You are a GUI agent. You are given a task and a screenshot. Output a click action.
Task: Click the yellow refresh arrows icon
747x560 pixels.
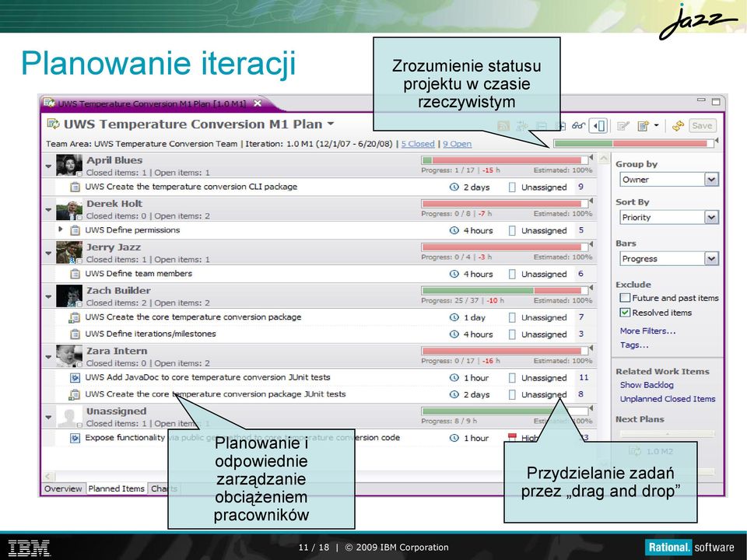(x=678, y=126)
